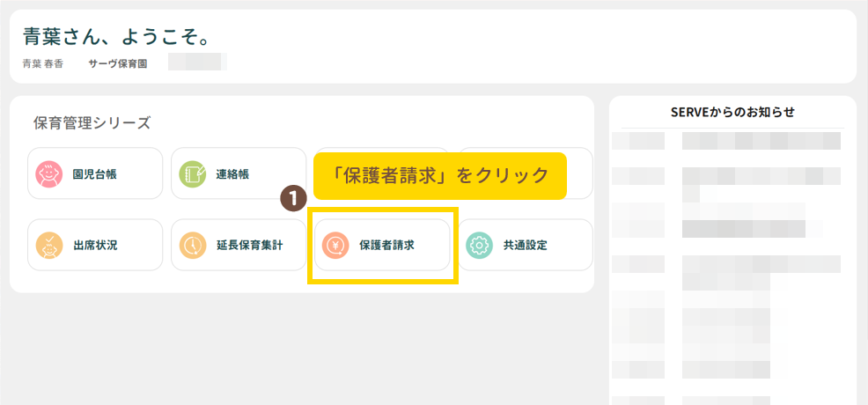This screenshot has height=405, width=868.
Task: Click the green notebook 連絡帳 icon
Action: [192, 174]
